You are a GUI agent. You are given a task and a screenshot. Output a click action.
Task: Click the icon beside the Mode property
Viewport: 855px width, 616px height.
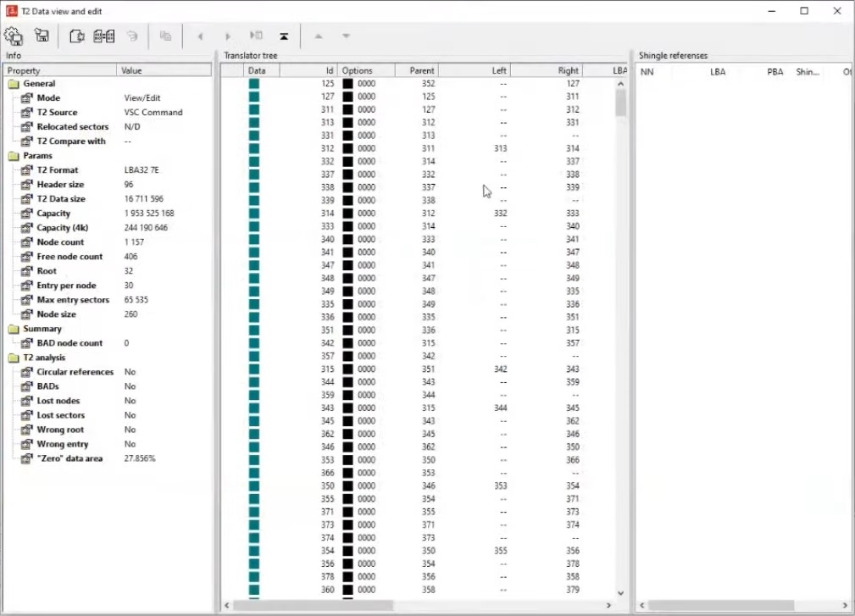point(27,98)
